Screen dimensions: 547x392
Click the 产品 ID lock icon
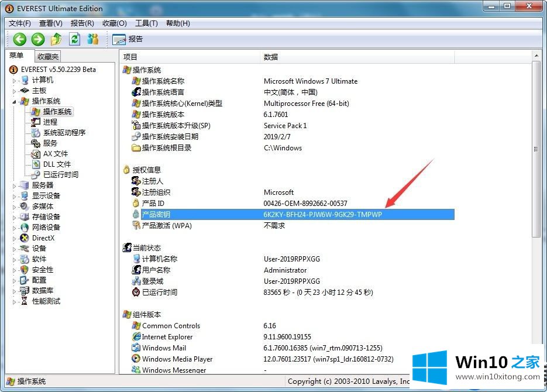click(136, 202)
